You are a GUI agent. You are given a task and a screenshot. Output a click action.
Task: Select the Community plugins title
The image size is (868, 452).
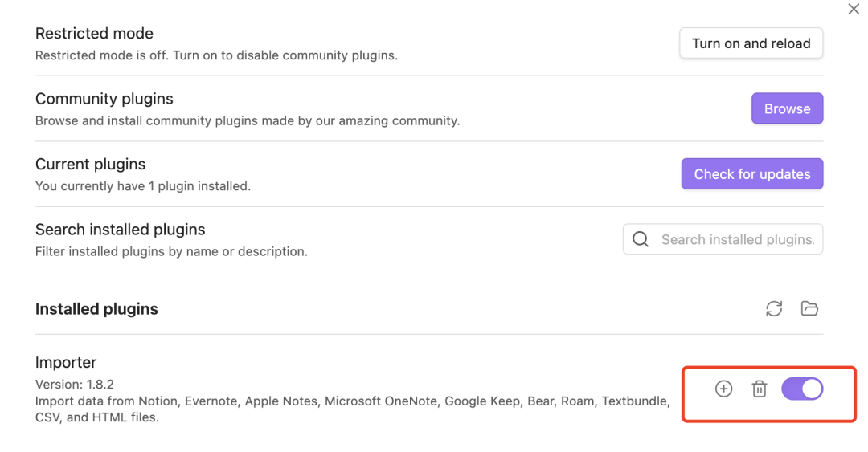click(x=104, y=100)
